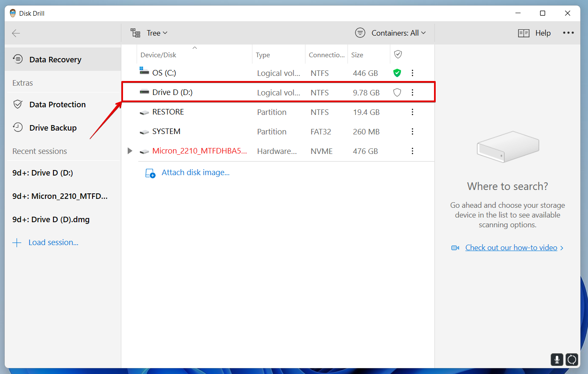Open recent session 9d+: Micron_2210_MTFD...

(x=60, y=196)
